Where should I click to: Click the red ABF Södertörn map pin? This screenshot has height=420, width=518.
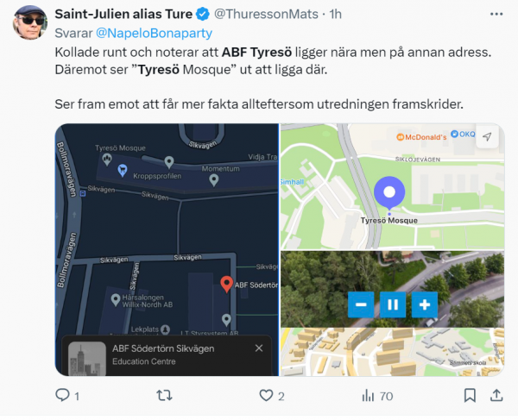click(x=226, y=284)
